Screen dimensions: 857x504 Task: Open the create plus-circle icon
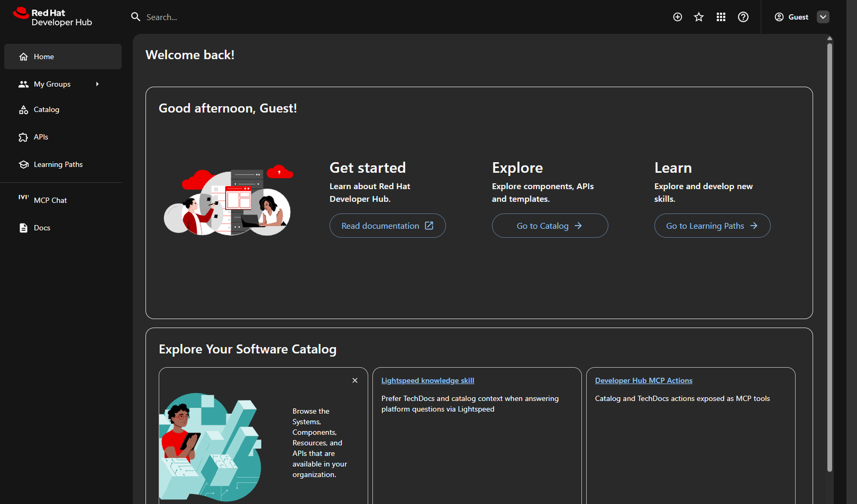coord(677,17)
